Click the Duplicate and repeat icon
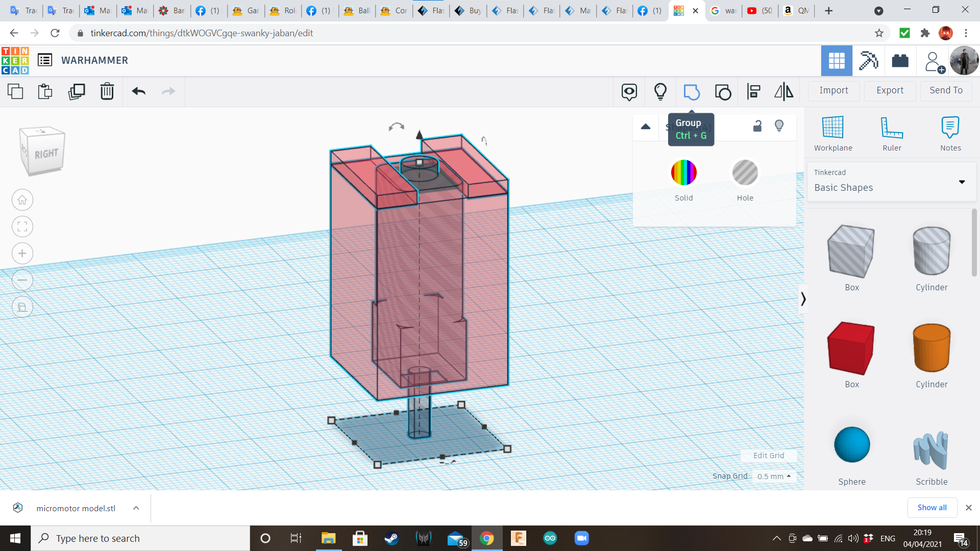The image size is (980, 551). [77, 92]
